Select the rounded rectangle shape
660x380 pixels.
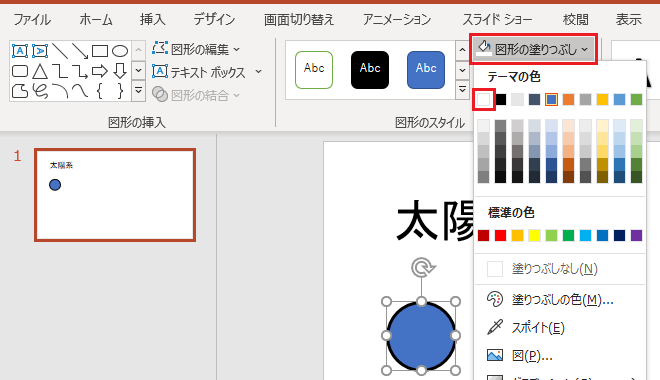tap(20, 71)
